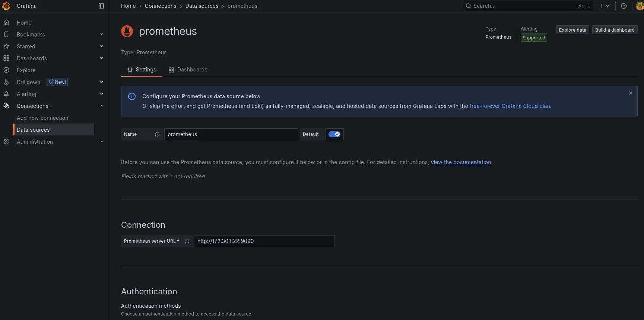Image resolution: width=644 pixels, height=320 pixels.
Task: Click the Administration gear icon
Action: click(x=6, y=142)
